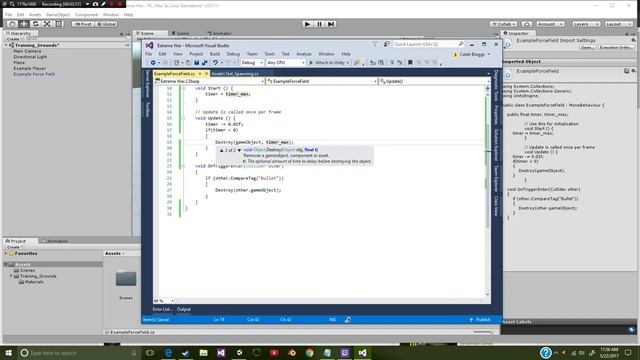Toggle Pivot handle position button
Viewport: 640px width, 360px height.
click(83, 24)
